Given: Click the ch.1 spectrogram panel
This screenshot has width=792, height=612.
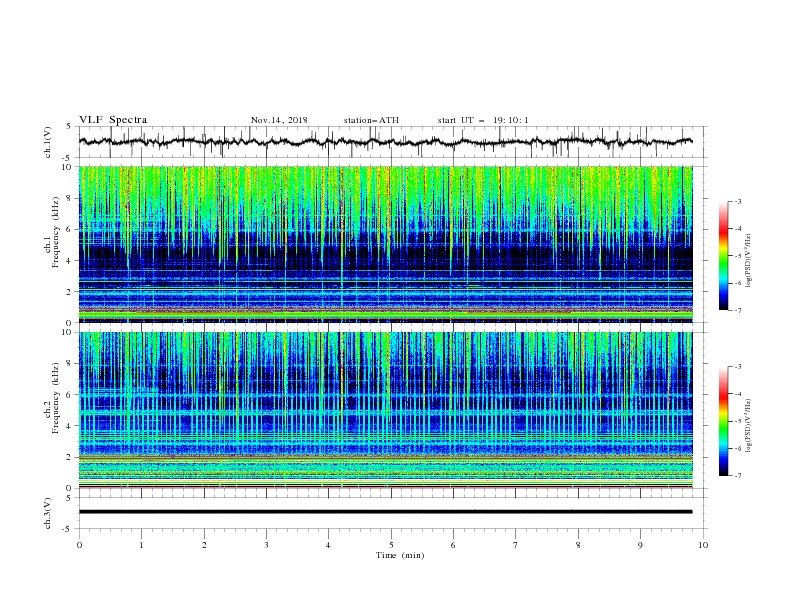Looking at the screenshot, I should pos(386,244).
